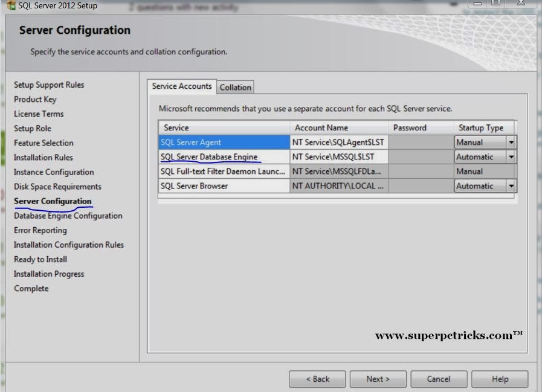Image resolution: width=542 pixels, height=392 pixels.
Task: Select the SQL Server Agent service row
Action: click(x=224, y=142)
